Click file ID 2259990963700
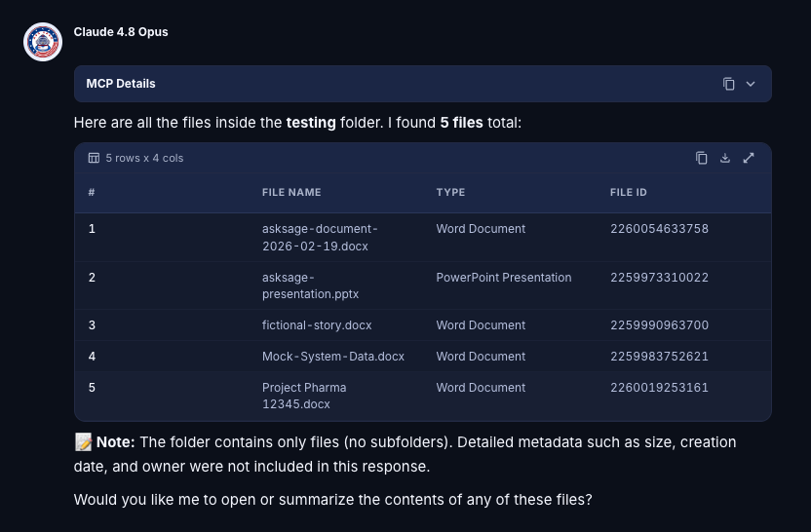This screenshot has width=811, height=532. coord(659,325)
